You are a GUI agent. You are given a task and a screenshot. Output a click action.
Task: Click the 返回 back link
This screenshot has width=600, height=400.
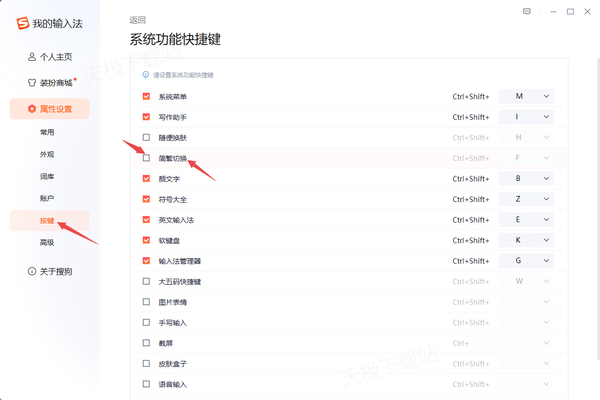(137, 20)
